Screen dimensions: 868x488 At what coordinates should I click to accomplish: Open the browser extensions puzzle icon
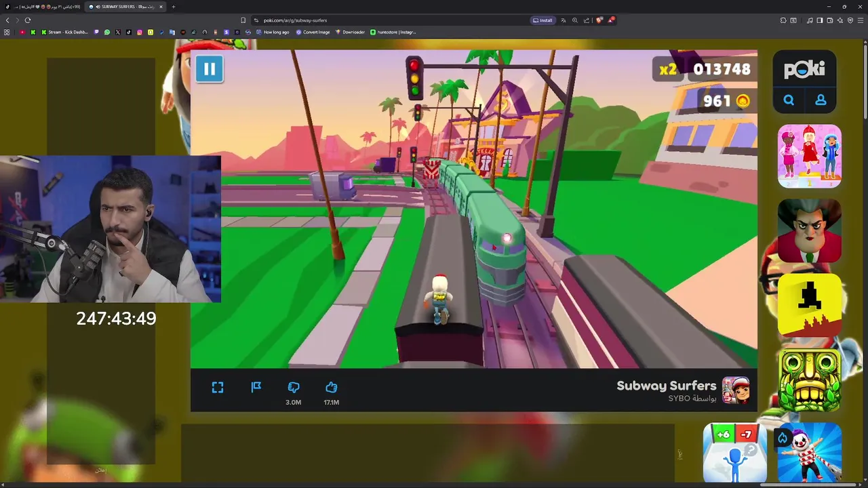coord(783,20)
